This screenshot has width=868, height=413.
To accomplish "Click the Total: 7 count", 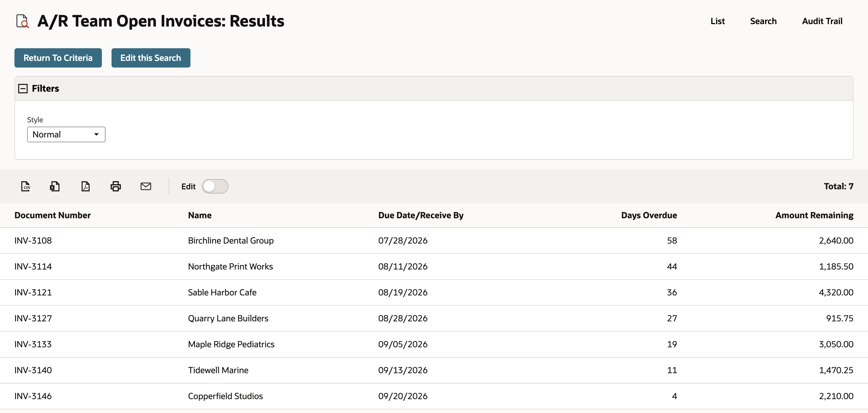I will tap(838, 186).
